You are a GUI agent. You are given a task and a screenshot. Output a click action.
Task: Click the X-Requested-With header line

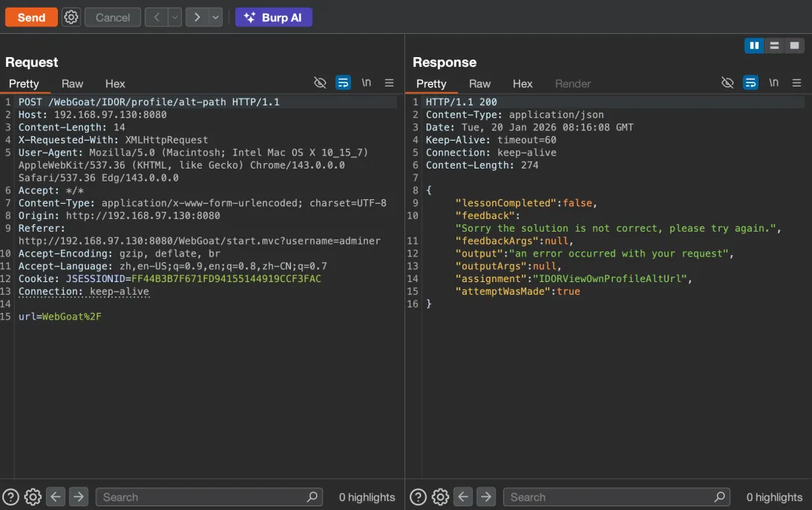click(114, 140)
